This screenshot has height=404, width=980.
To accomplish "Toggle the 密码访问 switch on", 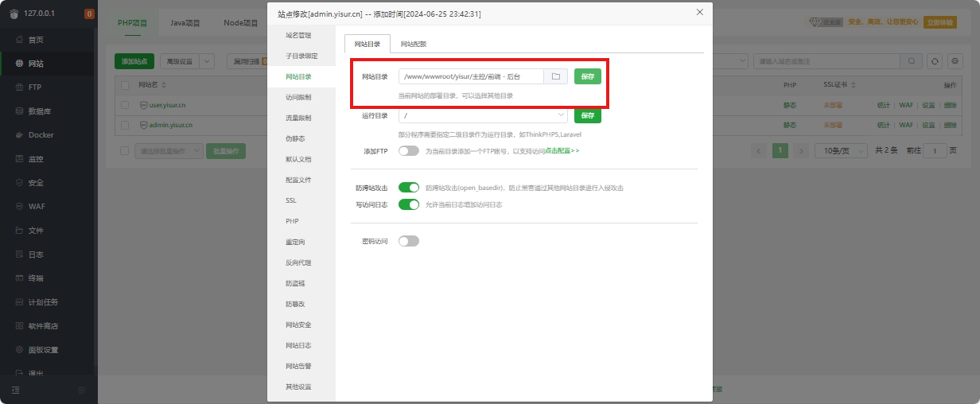I will point(408,241).
